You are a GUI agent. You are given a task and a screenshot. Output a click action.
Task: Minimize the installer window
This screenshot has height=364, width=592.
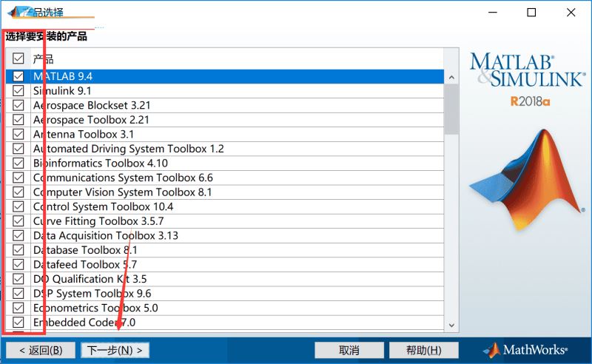pos(493,13)
